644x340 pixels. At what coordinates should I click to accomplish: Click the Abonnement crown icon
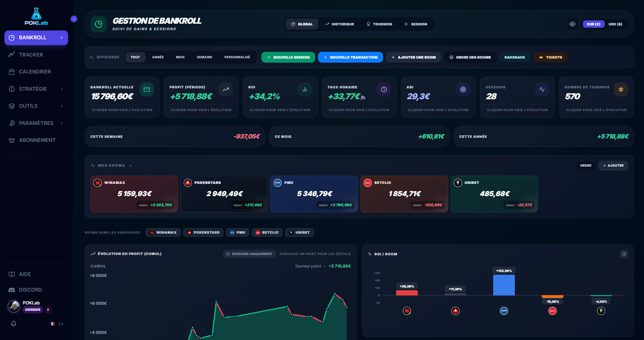(x=12, y=140)
